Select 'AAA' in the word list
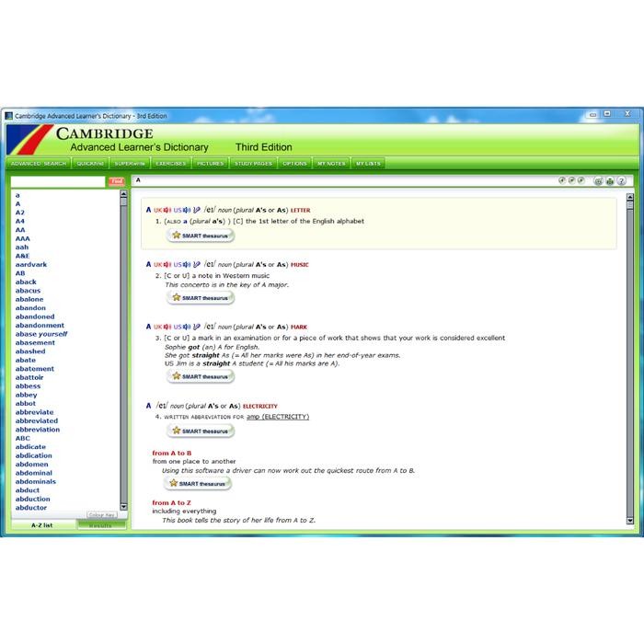Screen dimensions: 644x644 [23, 238]
